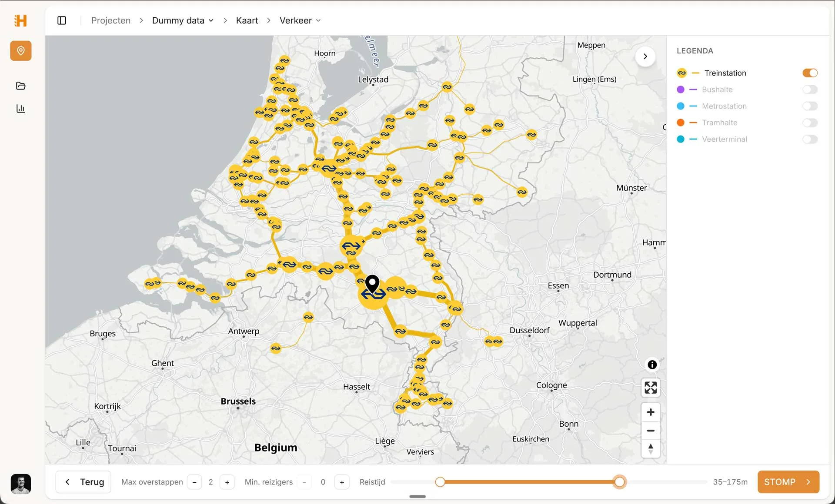Go back with the Terug button
The width and height of the screenshot is (835, 504).
[x=83, y=482]
